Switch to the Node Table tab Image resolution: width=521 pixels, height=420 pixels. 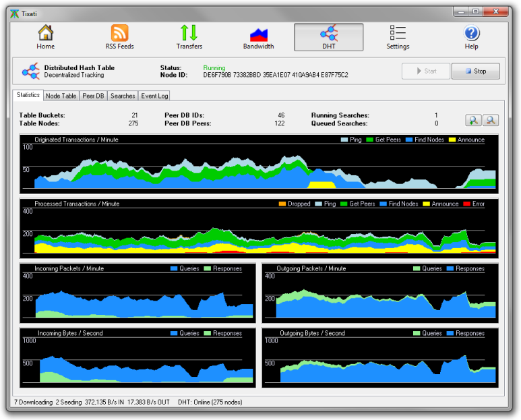pos(61,96)
